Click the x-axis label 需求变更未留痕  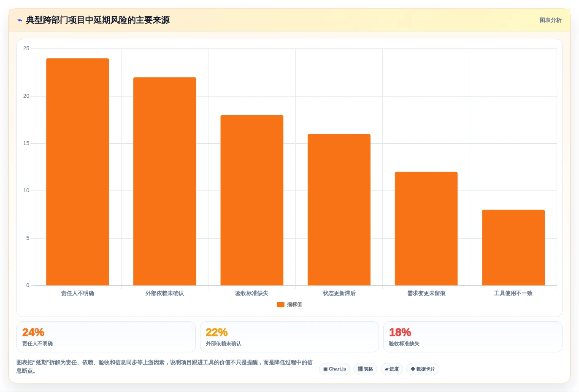pos(426,293)
